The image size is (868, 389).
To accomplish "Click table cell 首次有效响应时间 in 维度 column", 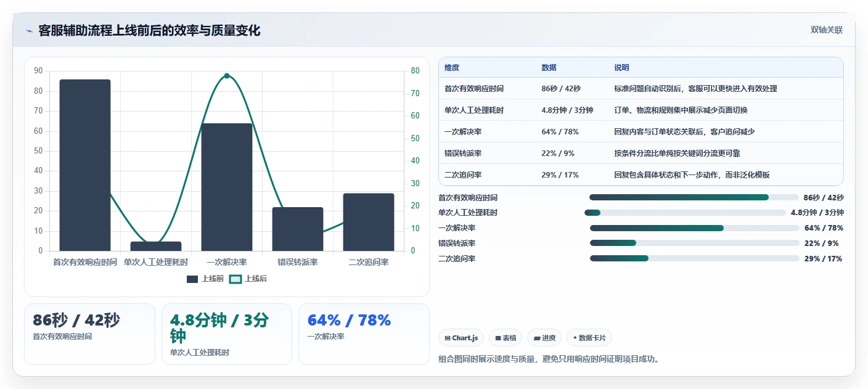I will 474,89.
